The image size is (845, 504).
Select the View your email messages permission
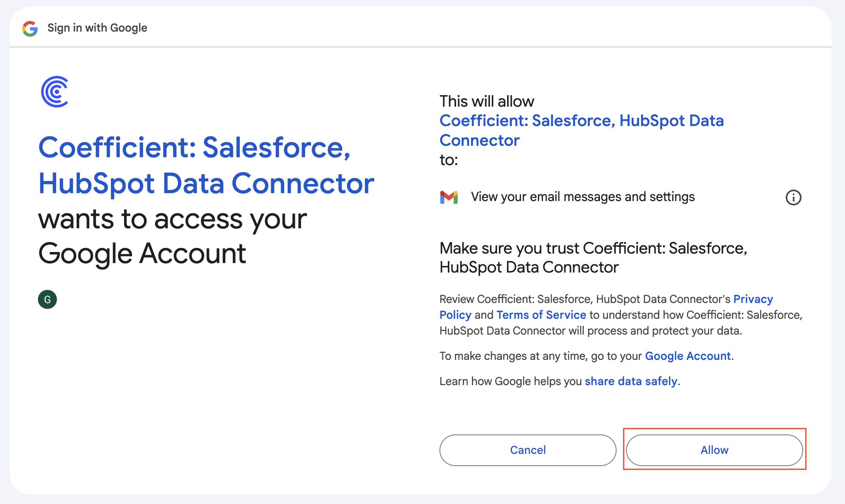tap(583, 197)
